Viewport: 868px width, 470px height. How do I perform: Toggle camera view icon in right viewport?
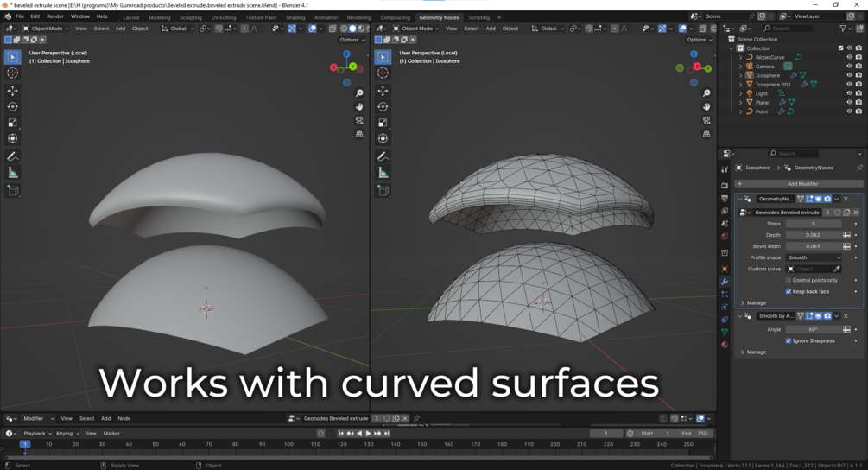point(706,120)
